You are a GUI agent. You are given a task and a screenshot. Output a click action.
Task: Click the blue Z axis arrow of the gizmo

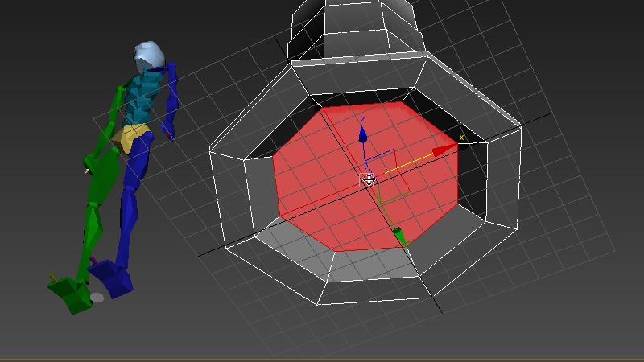[363, 134]
